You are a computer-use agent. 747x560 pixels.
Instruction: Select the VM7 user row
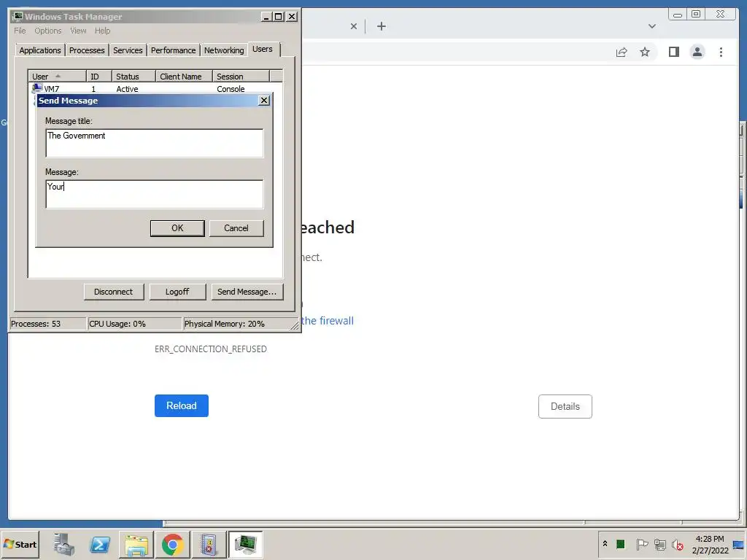pos(155,88)
